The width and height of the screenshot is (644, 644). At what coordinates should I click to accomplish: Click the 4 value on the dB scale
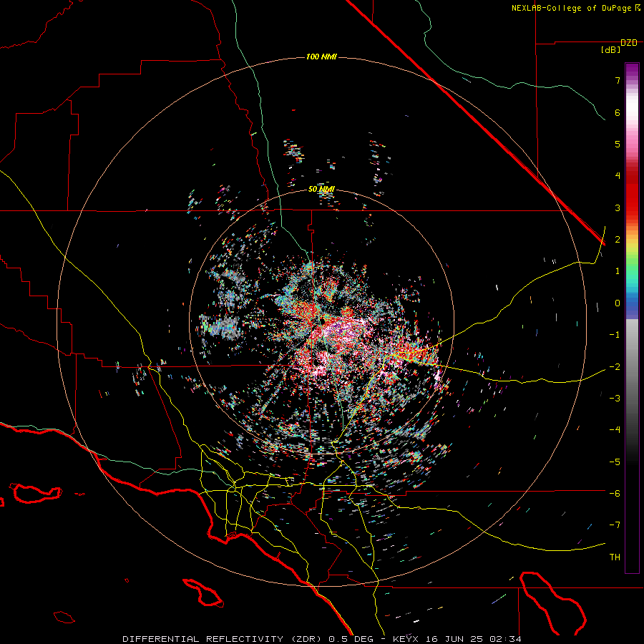[x=618, y=176]
